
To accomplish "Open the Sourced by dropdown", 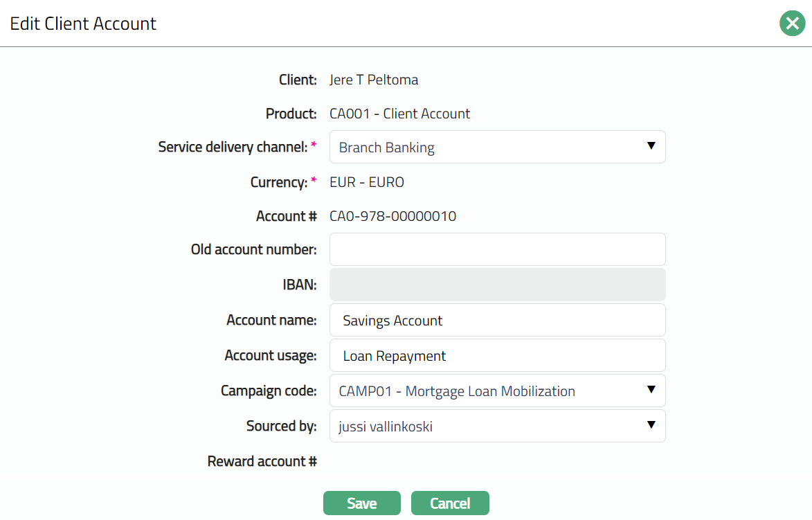I will (x=497, y=427).
